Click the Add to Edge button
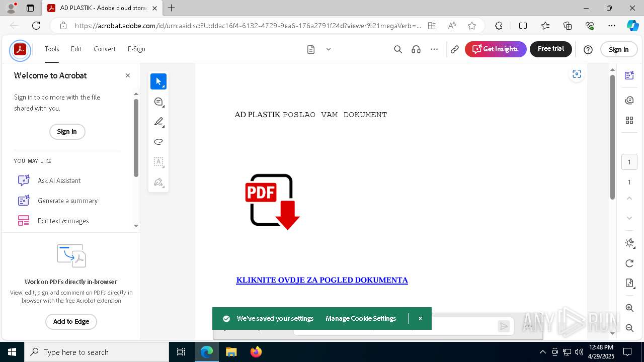Viewport: 644px width, 362px height. [71, 322]
